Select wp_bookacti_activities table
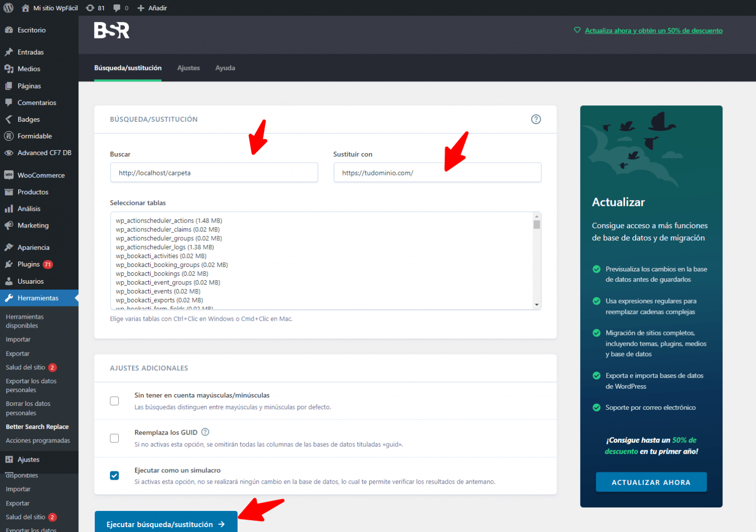Screen dimensions: 756x532 click(x=161, y=256)
